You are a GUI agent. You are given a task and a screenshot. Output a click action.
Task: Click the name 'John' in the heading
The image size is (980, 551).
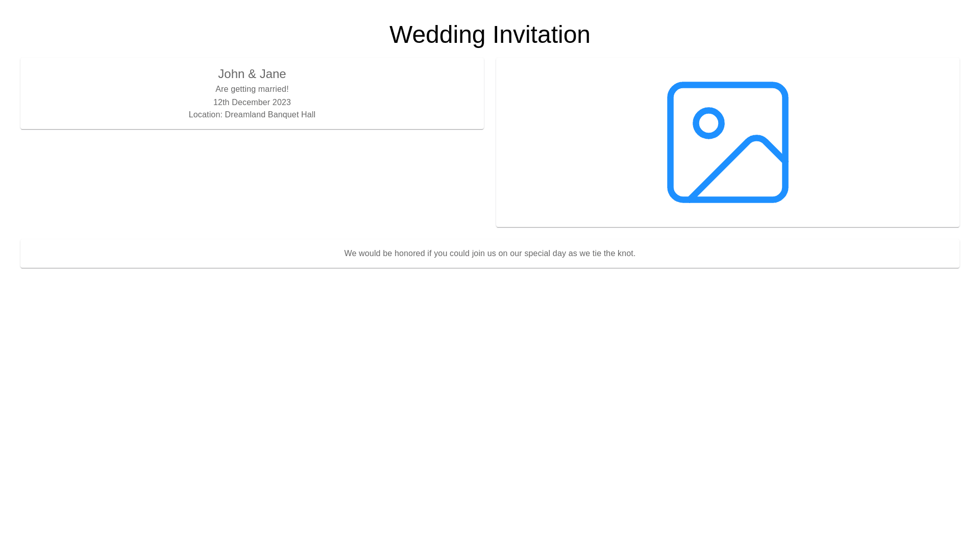(231, 74)
